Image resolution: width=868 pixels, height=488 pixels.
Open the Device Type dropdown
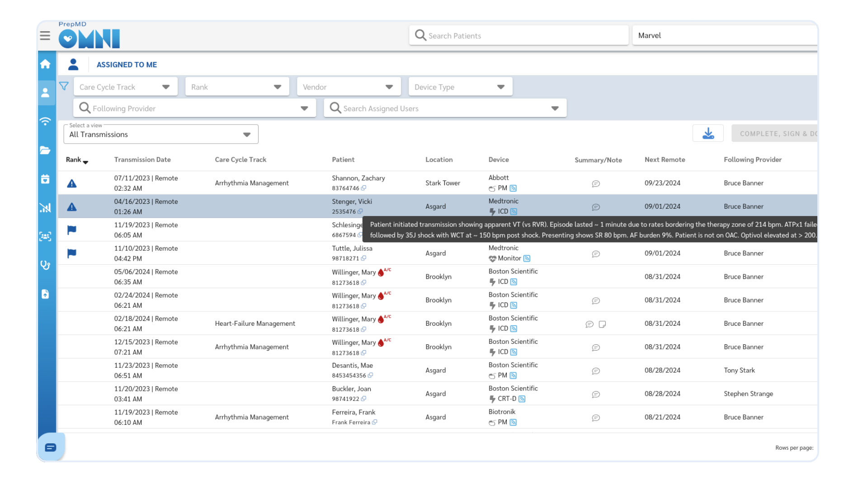(x=460, y=87)
